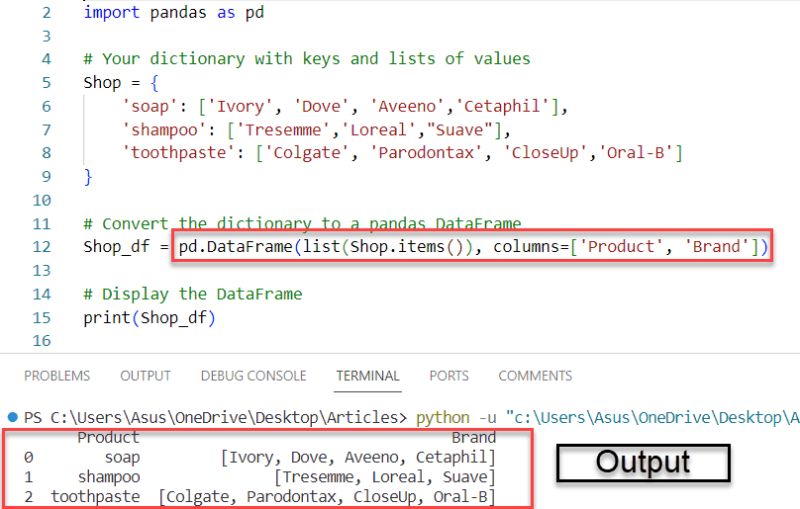Click line number 15 in the gutter
Screen dimensions: 800x509
[41, 318]
